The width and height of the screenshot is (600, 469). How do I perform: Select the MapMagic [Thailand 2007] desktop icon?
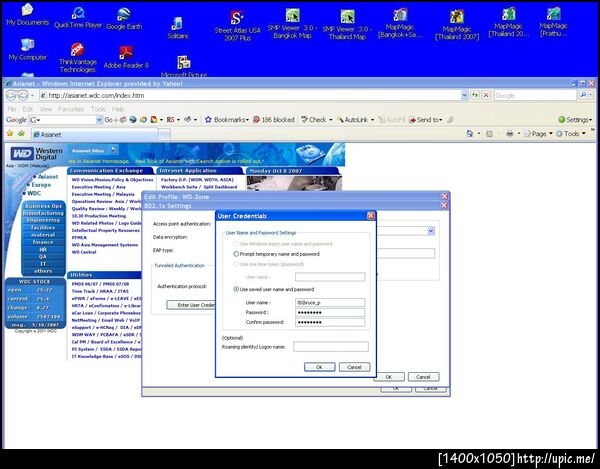[x=457, y=25]
